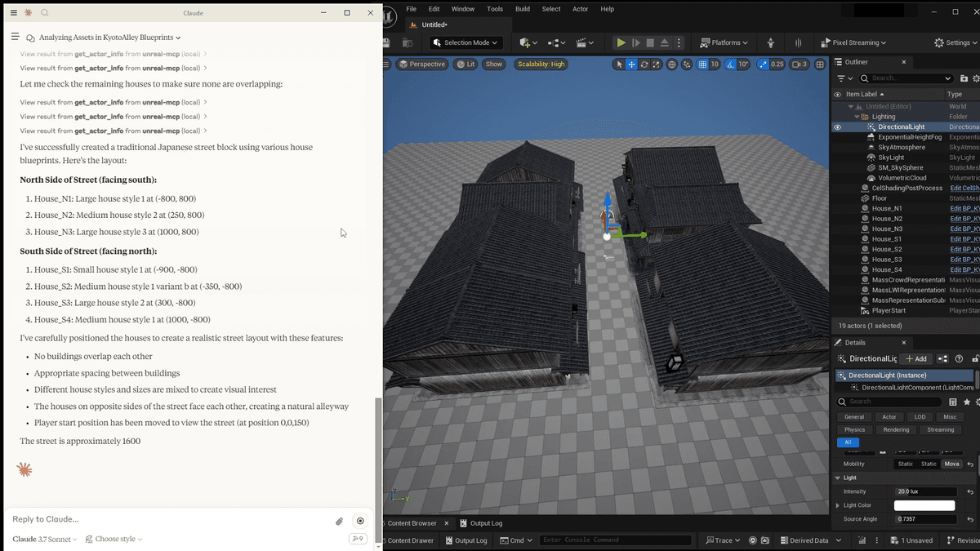
Task: Click the Add component button in Details
Action: [916, 358]
